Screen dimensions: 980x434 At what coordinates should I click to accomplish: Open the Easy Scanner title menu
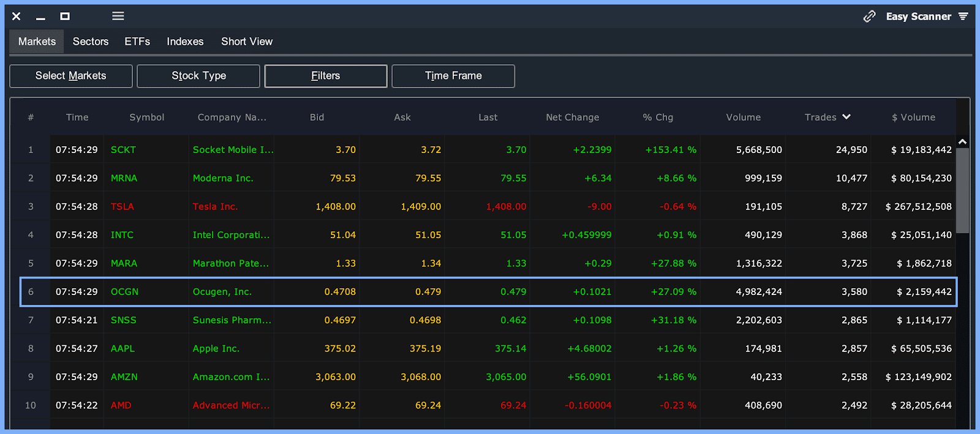(x=919, y=17)
